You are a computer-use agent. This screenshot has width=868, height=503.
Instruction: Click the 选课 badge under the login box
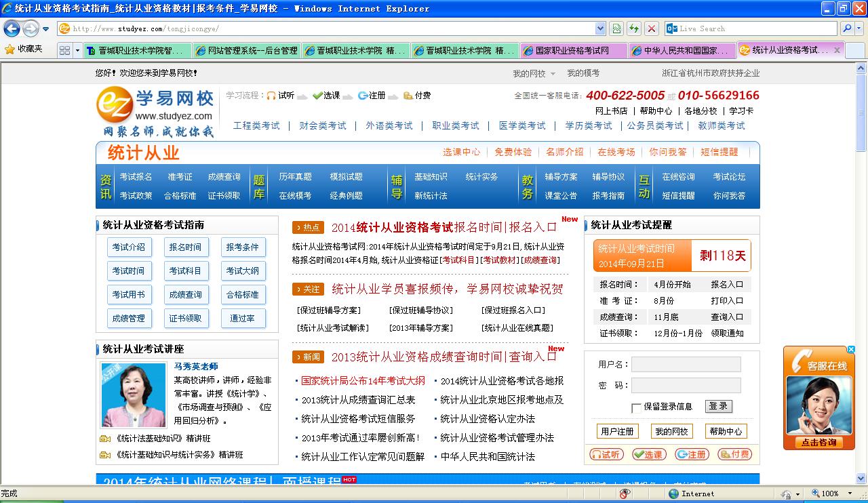[649, 454]
